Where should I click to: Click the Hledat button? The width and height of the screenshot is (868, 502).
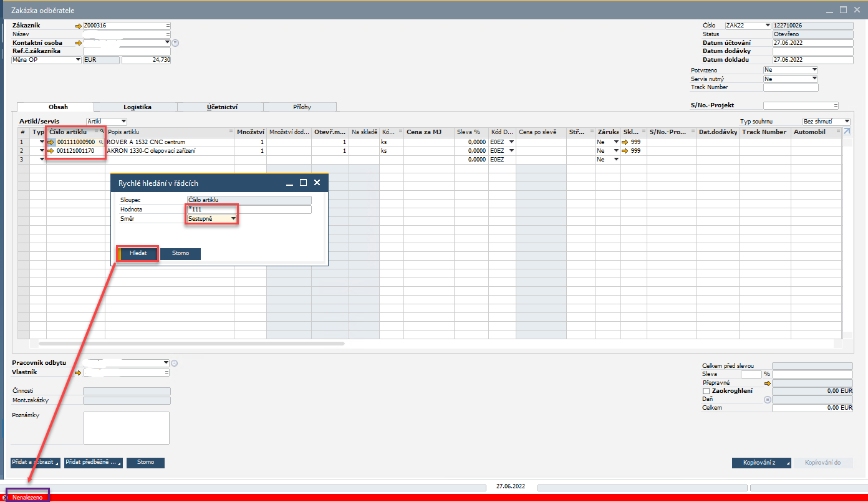click(138, 254)
